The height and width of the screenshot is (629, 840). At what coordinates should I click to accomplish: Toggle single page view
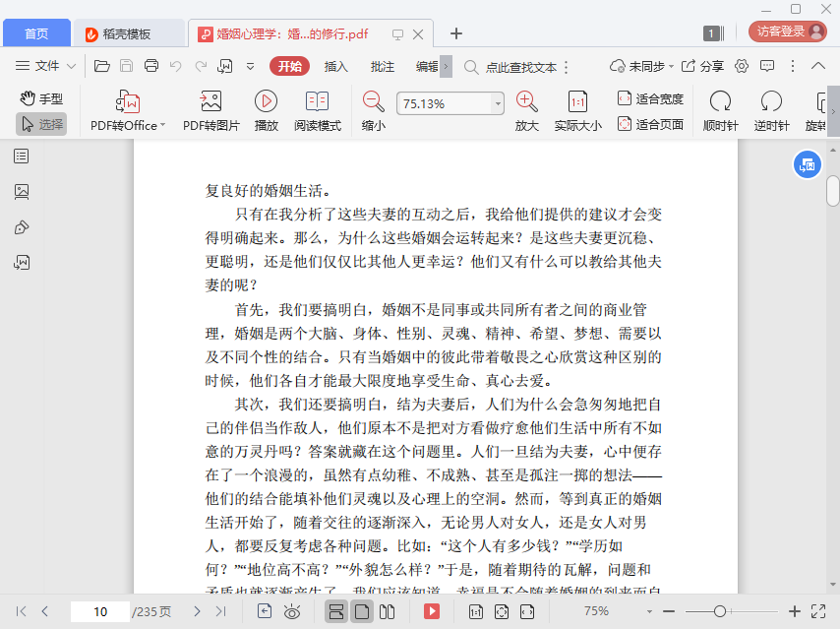(x=362, y=611)
